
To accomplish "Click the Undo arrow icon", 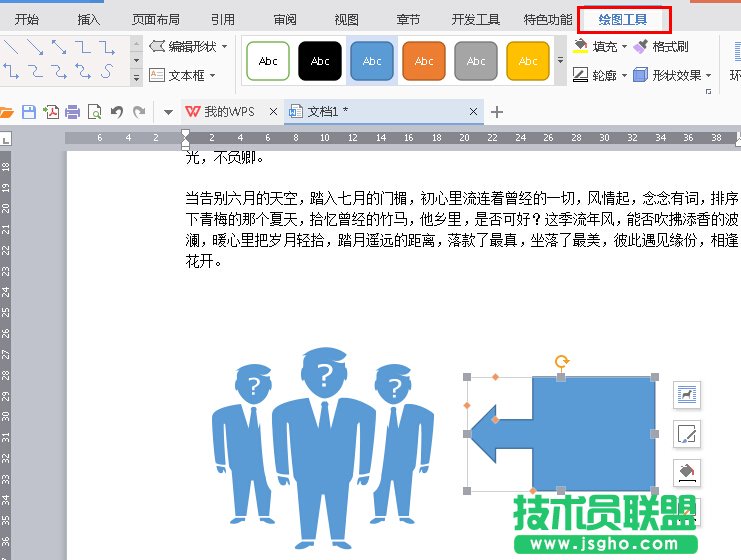I will click(x=116, y=111).
